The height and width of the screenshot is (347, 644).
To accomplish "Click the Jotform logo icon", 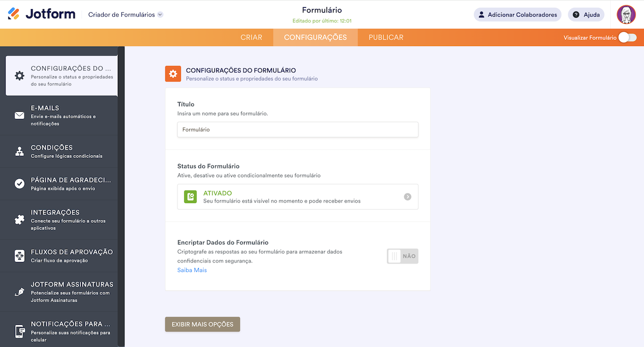I will click(x=14, y=14).
